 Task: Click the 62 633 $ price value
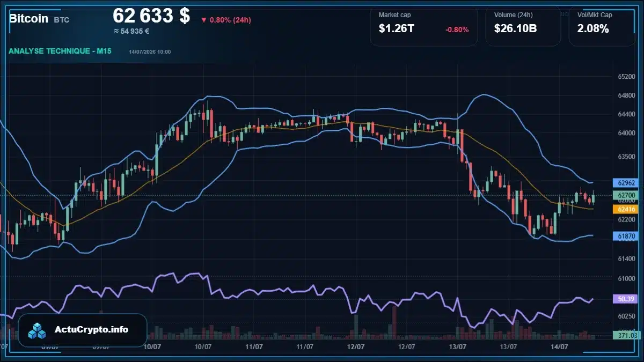(151, 16)
